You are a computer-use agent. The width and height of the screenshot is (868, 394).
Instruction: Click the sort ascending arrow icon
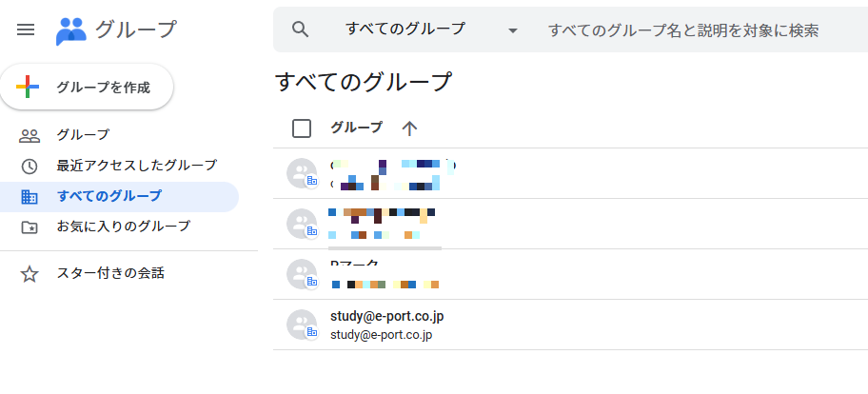(409, 128)
